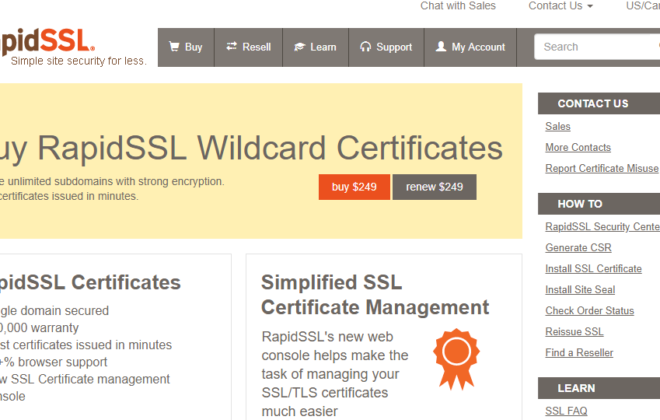Open the Check Order Status link
The height and width of the screenshot is (420, 660).
[590, 311]
